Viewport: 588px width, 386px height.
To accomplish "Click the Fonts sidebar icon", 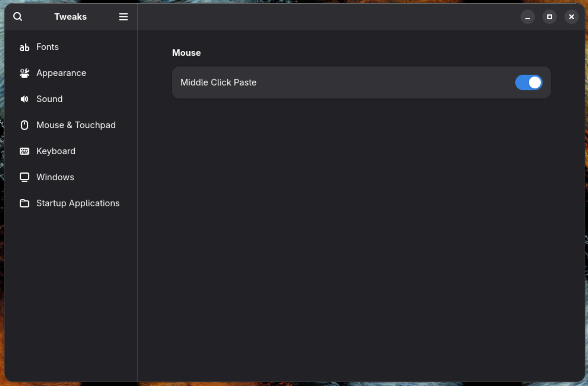I will pyautogui.click(x=24, y=47).
